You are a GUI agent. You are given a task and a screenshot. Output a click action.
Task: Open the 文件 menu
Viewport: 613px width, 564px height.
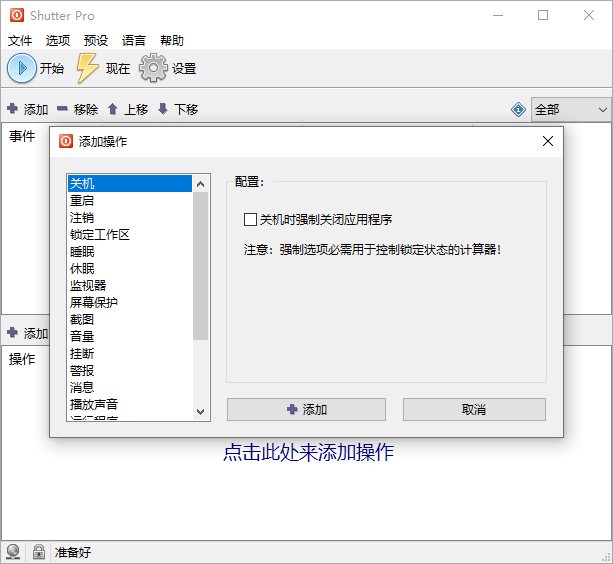point(21,41)
